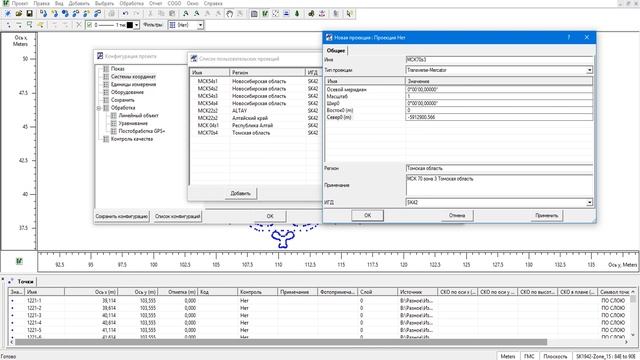
Task: Click the Open folder toolbar icon
Action: pyautogui.click(x=18, y=13)
